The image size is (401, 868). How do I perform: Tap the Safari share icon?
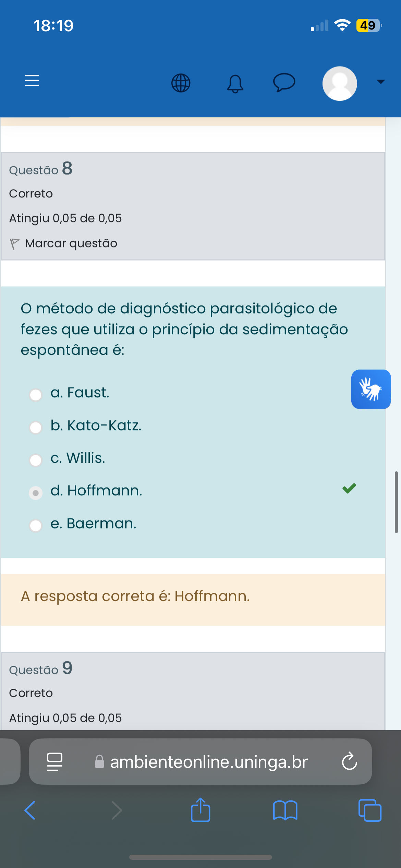pos(200,810)
